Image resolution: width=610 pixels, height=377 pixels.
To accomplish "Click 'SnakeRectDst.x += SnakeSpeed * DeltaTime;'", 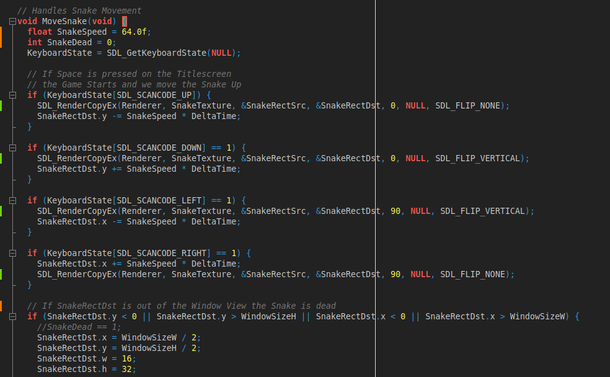I will pos(139,264).
